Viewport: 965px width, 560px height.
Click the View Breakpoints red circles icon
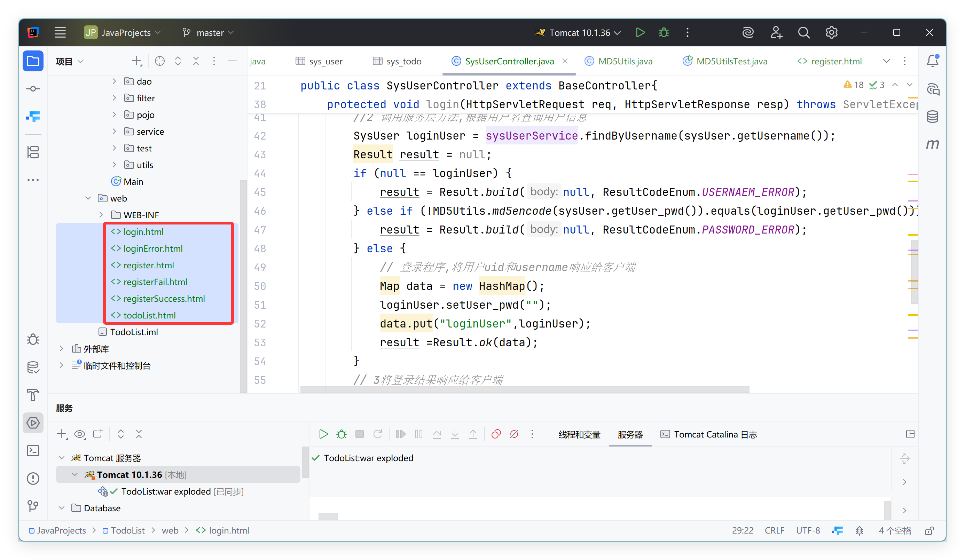tap(496, 434)
